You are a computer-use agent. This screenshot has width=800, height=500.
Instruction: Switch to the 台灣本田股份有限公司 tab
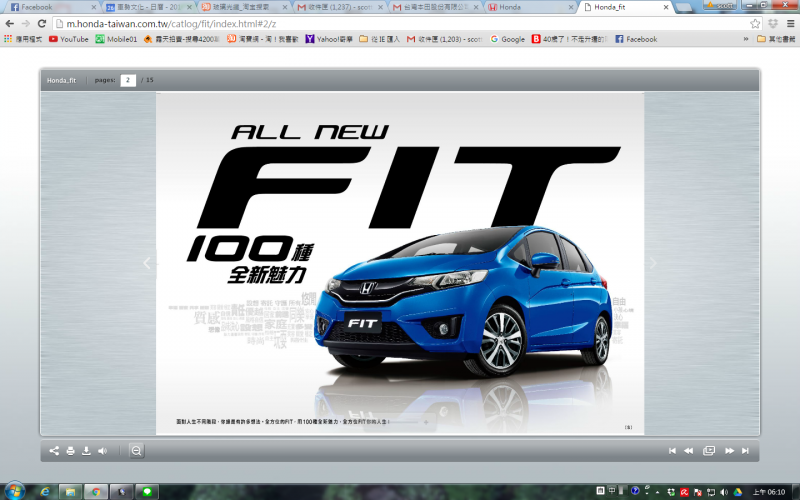pos(435,7)
